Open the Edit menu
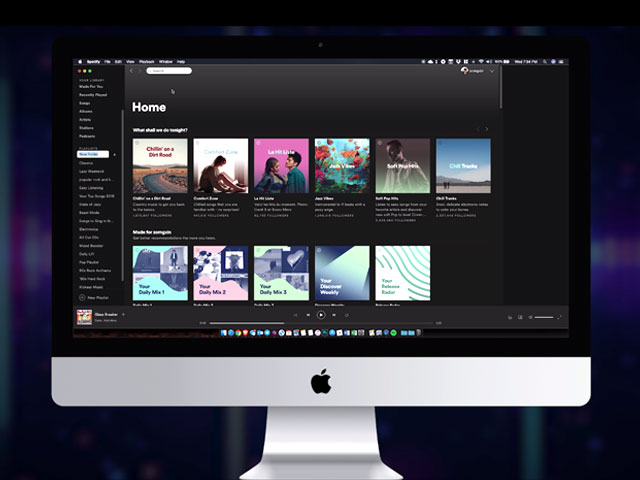The width and height of the screenshot is (640, 480). (x=118, y=62)
